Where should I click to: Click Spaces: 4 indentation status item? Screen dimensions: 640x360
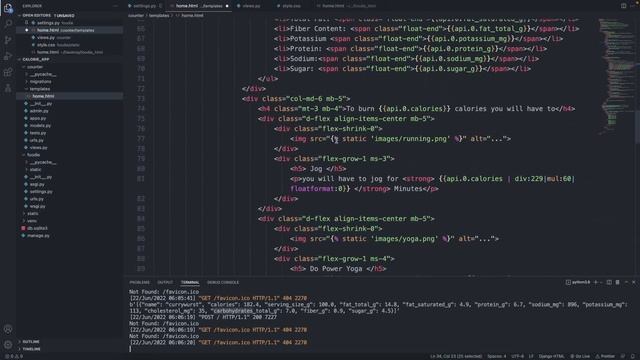point(497,356)
